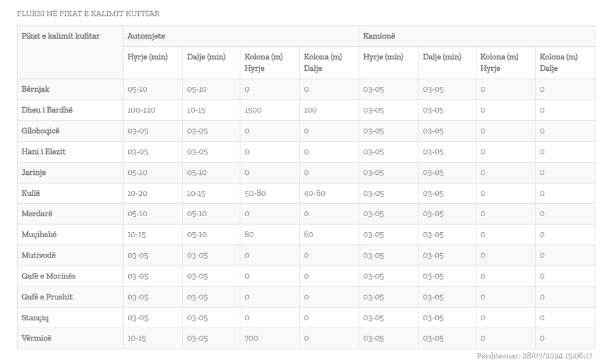The width and height of the screenshot is (604, 364).
Task: Click the Glloboqicë row label
Action: coord(41,131)
